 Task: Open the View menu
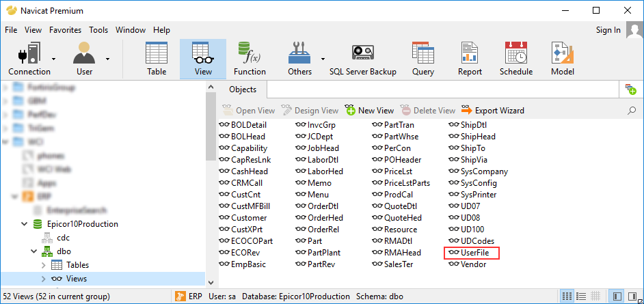[x=33, y=30]
